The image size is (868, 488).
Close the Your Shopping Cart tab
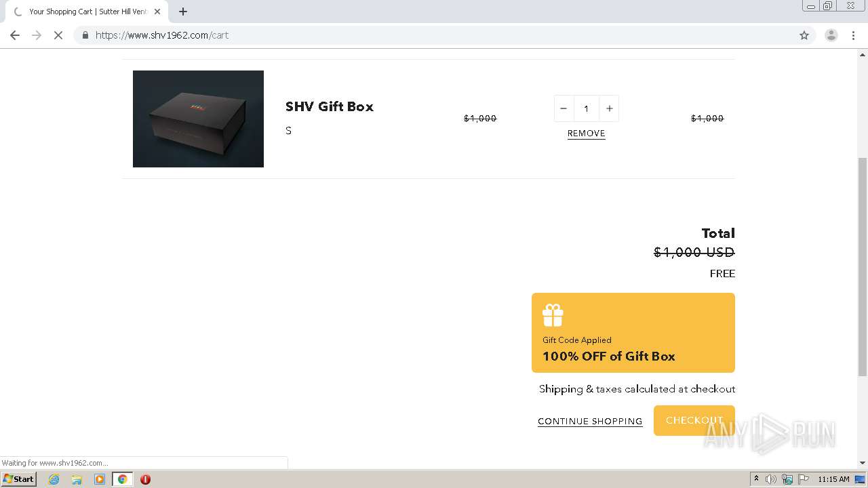157,12
